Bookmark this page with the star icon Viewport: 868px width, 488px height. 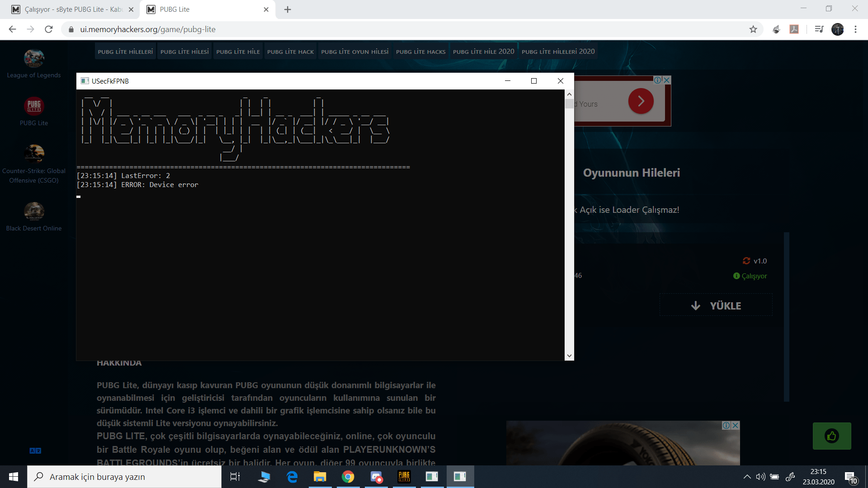753,29
